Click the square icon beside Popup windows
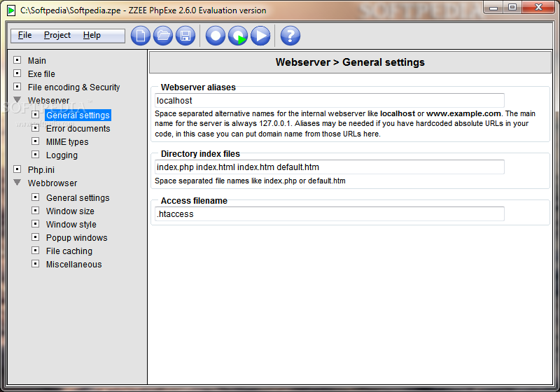 click(36, 237)
